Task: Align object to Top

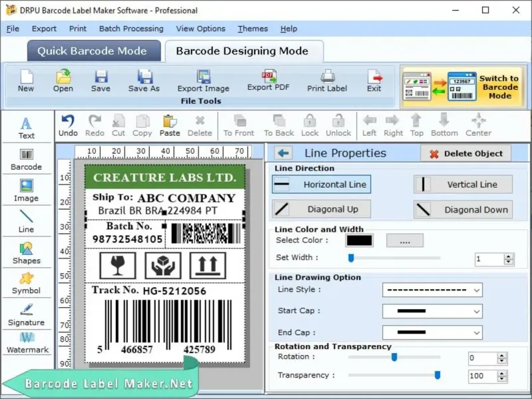Action: pyautogui.click(x=417, y=126)
